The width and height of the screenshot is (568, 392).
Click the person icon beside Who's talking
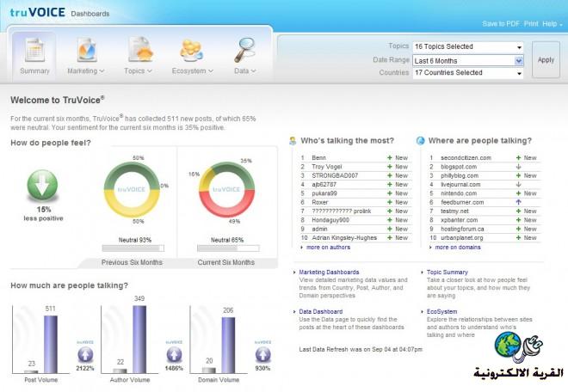click(x=293, y=141)
